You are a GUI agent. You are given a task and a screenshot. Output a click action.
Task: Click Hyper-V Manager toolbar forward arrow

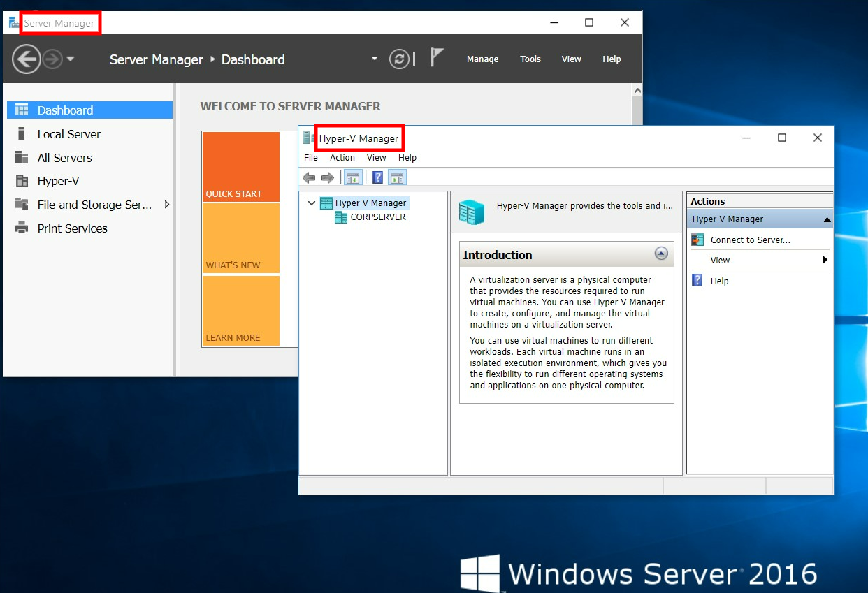click(328, 178)
